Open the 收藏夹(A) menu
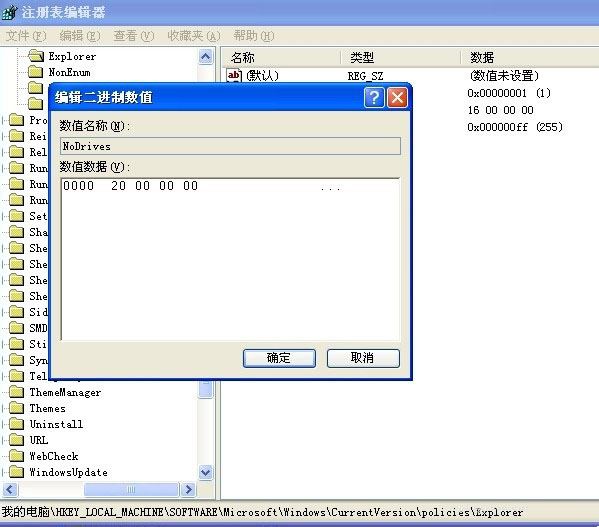 [x=194, y=36]
